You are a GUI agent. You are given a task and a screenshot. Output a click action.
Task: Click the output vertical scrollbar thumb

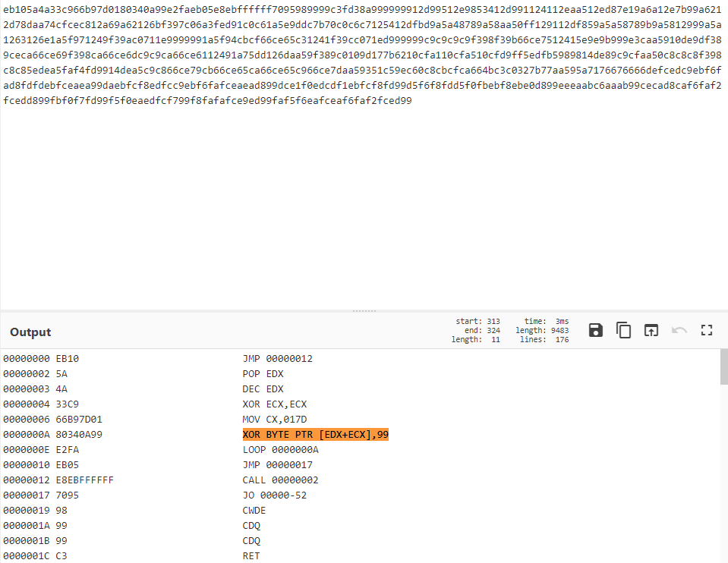point(723,367)
